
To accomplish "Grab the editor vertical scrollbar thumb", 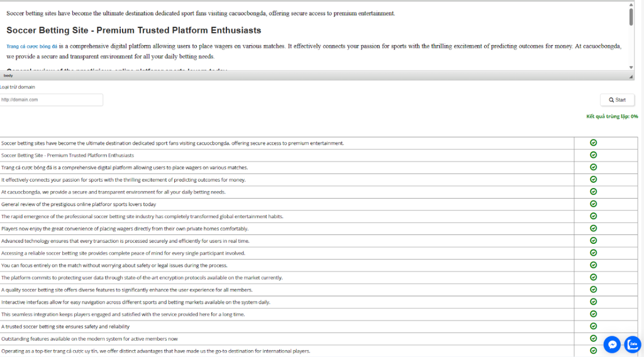I will (x=631, y=17).
